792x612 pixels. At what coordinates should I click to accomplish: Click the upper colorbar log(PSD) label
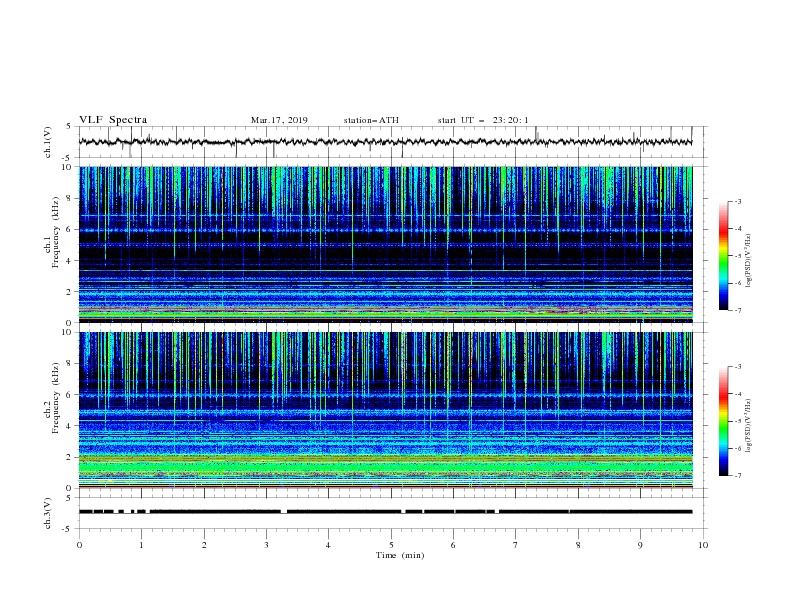click(748, 261)
